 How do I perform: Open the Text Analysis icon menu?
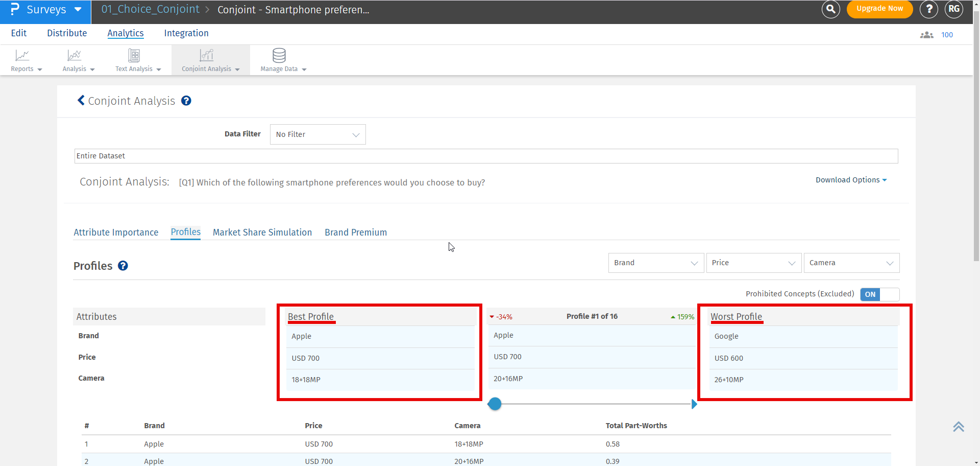click(x=134, y=55)
